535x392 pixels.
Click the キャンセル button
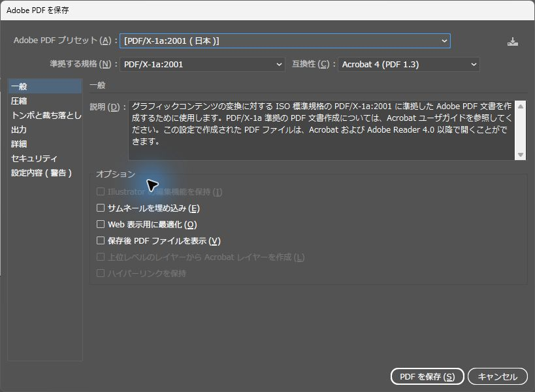(x=498, y=376)
